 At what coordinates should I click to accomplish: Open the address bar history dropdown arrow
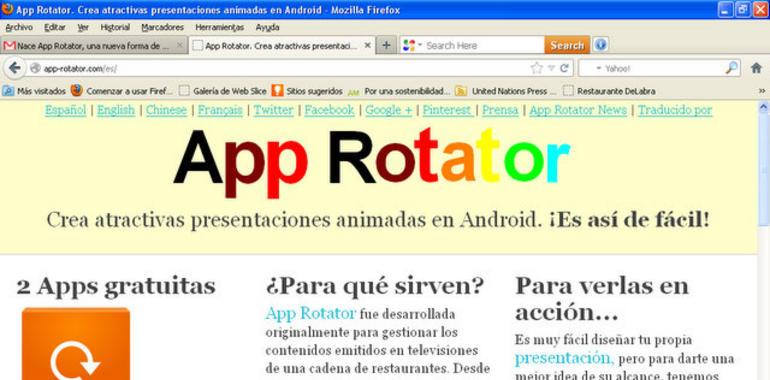point(551,68)
